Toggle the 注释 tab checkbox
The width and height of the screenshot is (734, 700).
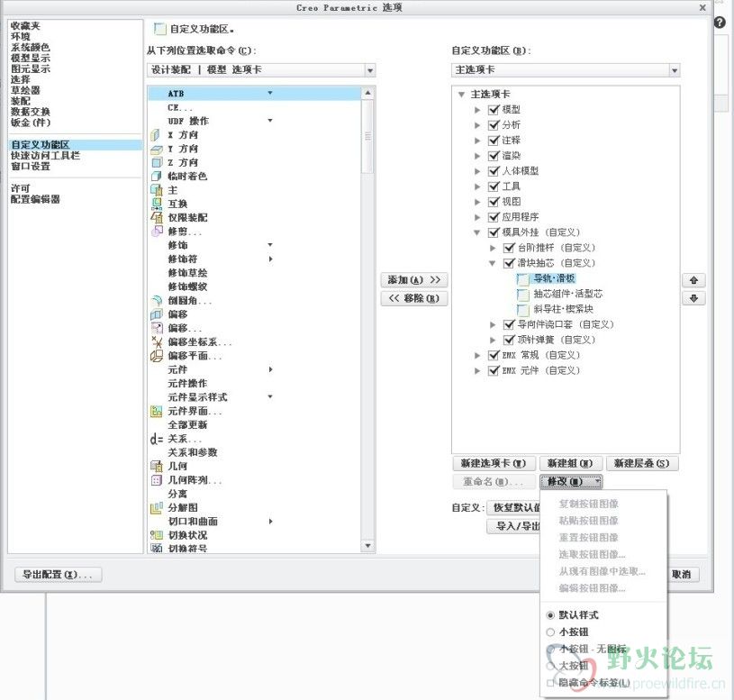pos(494,141)
